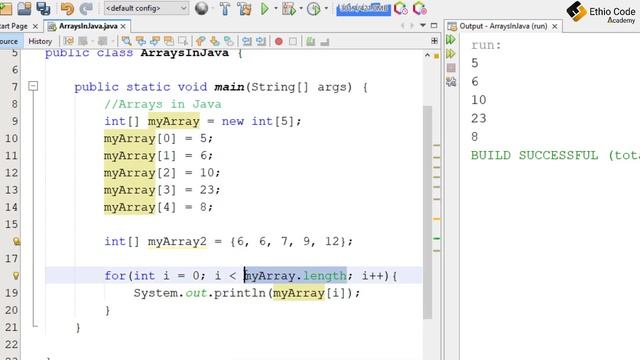This screenshot has width=640, height=360.
Task: Open the Profile Project dropdown arrow
Action: click(x=326, y=9)
